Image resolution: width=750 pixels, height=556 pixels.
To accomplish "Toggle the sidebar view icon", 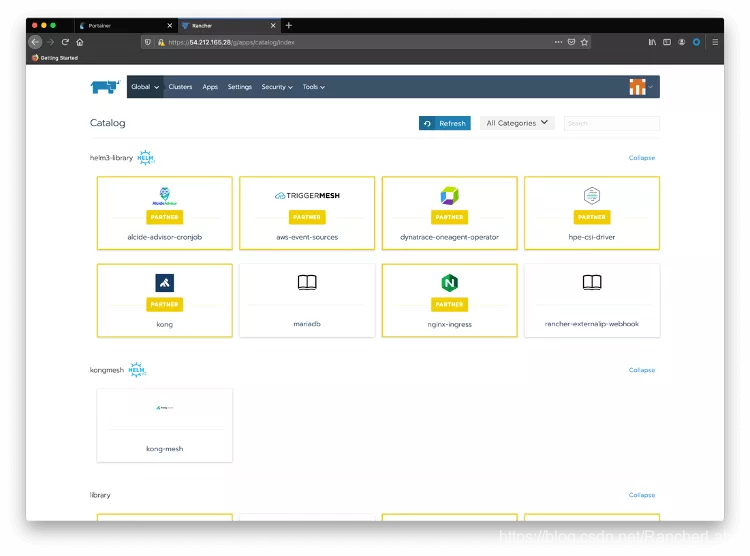I will point(667,42).
